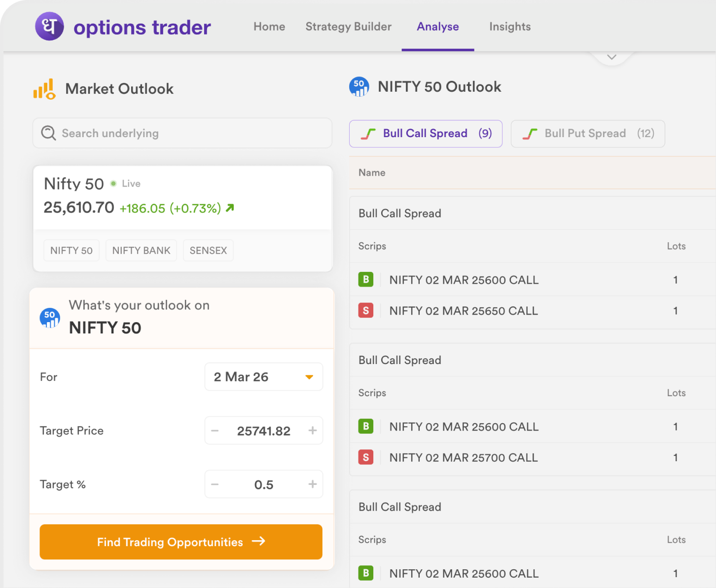Click the search magnifier icon

click(48, 133)
